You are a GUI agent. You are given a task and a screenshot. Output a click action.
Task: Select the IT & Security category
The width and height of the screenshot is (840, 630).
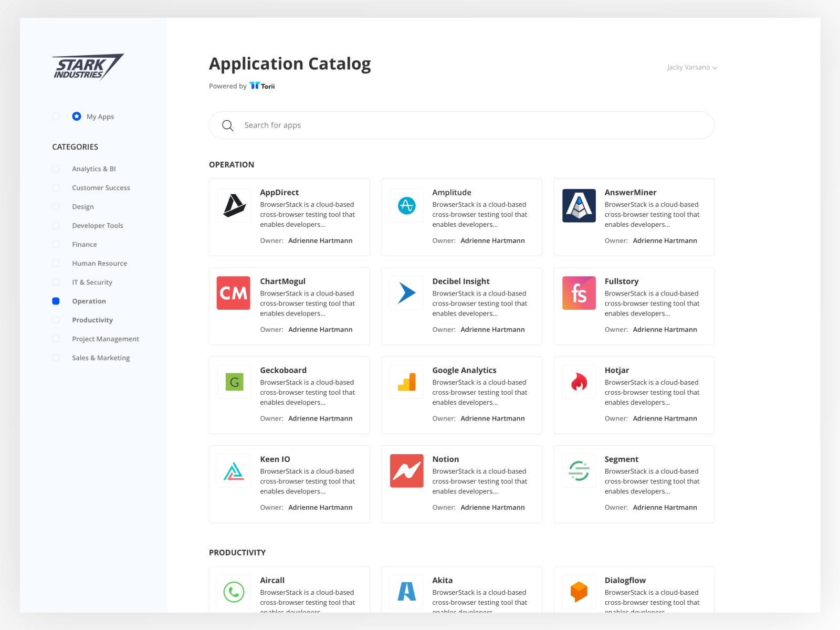56,282
